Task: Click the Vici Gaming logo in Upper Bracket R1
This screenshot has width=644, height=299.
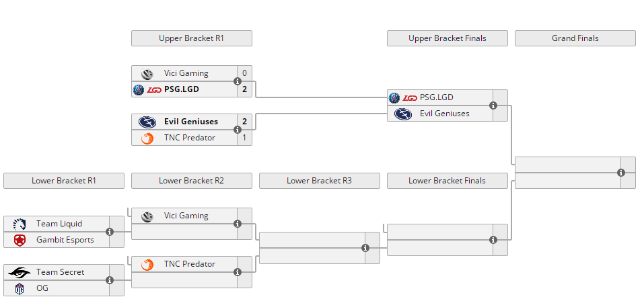Action: click(x=147, y=74)
